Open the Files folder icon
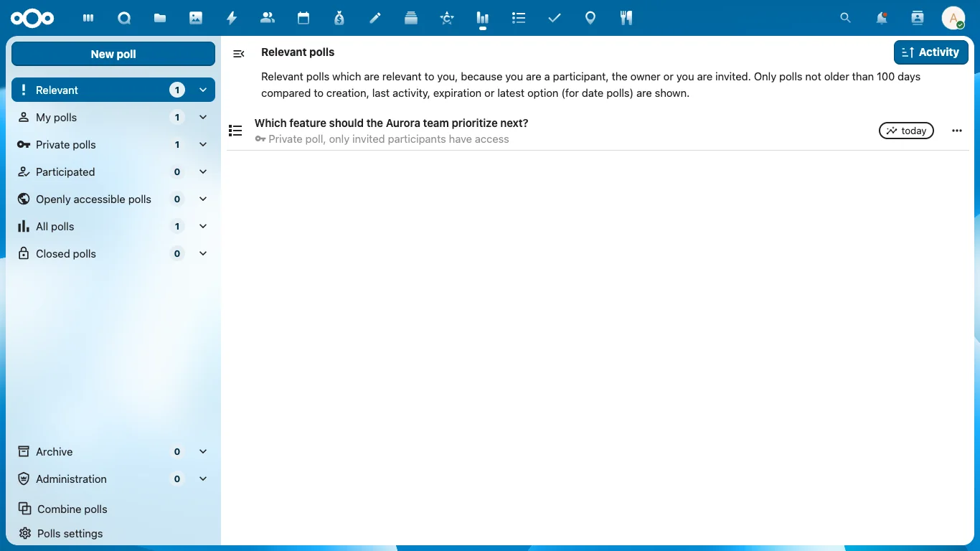980x551 pixels. pyautogui.click(x=160, y=18)
